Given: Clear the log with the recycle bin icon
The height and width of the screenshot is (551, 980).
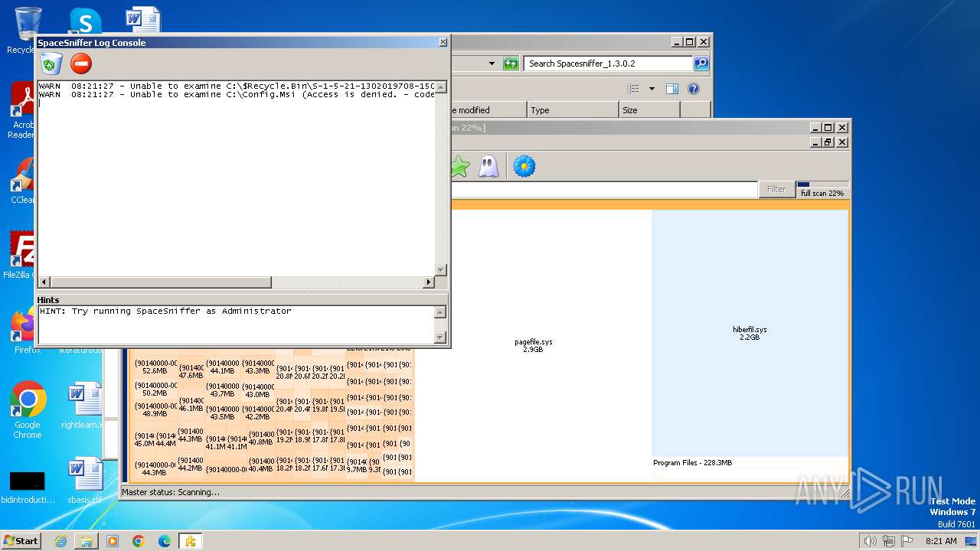Looking at the screenshot, I should click(x=51, y=64).
